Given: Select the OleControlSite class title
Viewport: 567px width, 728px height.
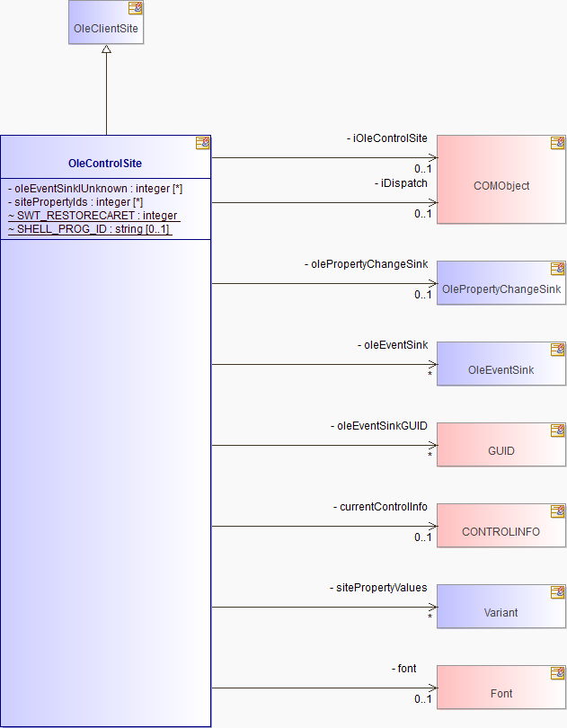Looking at the screenshot, I should (105, 164).
